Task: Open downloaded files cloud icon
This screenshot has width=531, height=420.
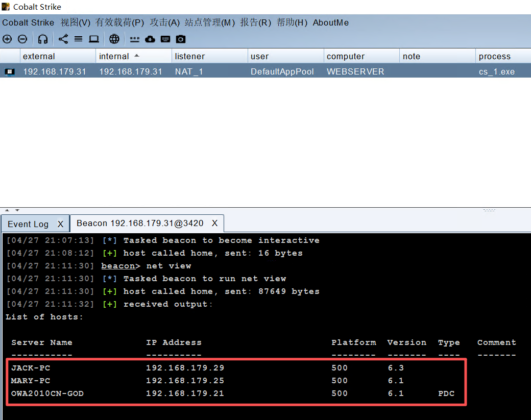Action: click(150, 39)
